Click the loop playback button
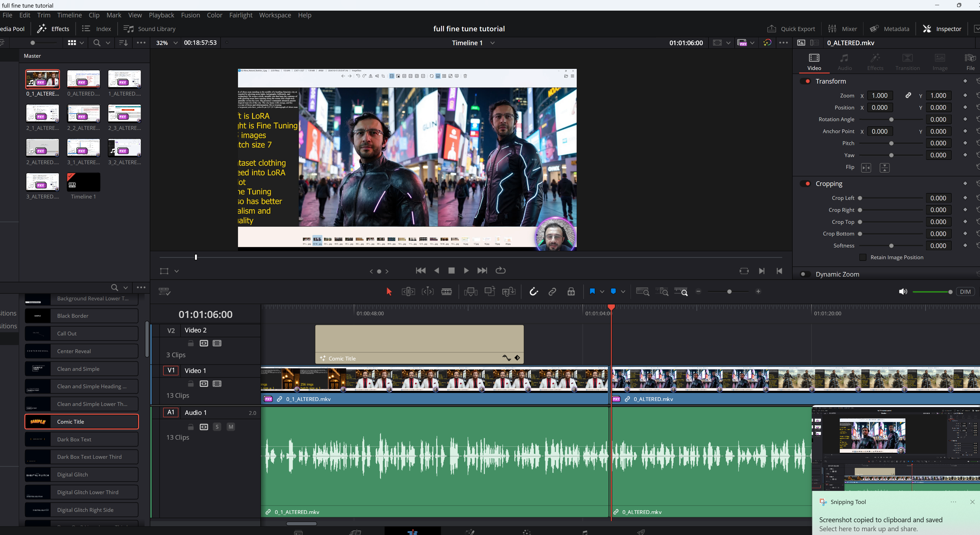980x535 pixels. [x=500, y=271]
